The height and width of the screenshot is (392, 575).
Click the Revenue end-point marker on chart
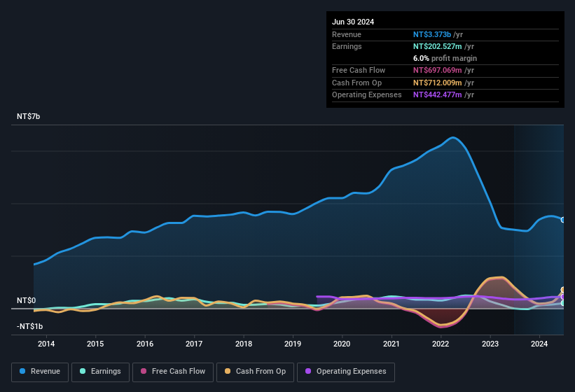click(x=563, y=220)
